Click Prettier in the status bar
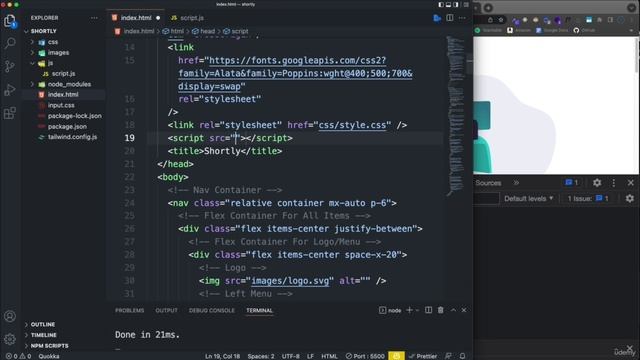640x360 pixels. [423, 356]
